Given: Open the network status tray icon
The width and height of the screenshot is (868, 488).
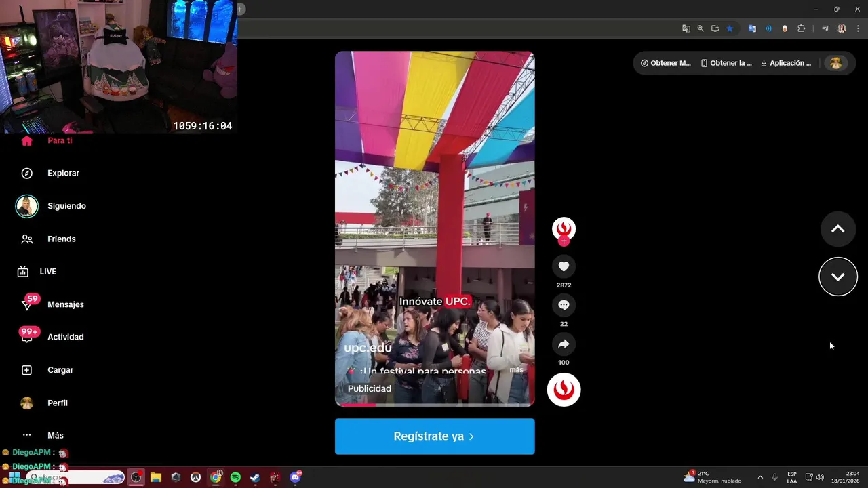Looking at the screenshot, I should [x=809, y=477].
